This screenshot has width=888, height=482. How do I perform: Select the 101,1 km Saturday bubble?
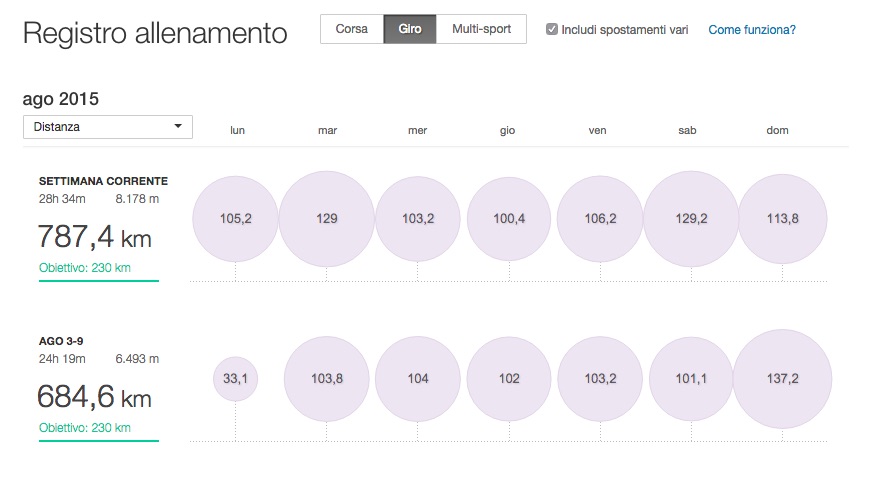pyautogui.click(x=692, y=379)
